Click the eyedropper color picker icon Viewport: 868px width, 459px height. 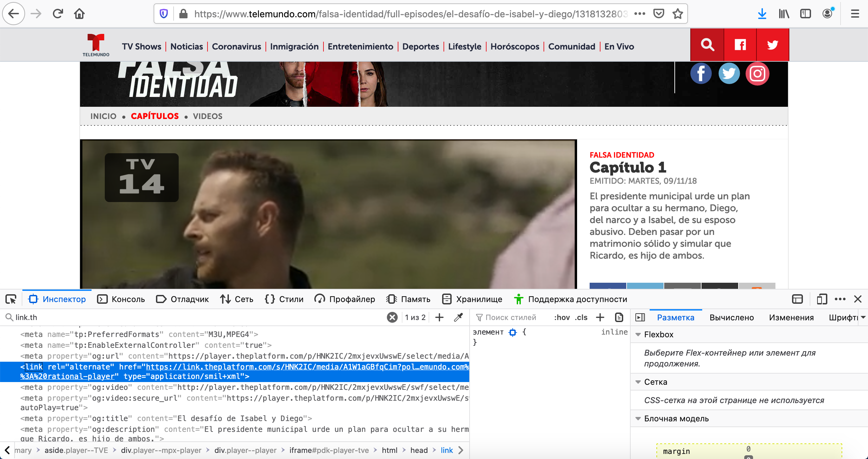point(458,317)
